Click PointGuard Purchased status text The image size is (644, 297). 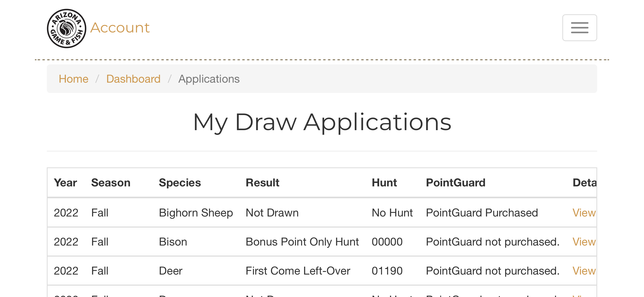pyautogui.click(x=482, y=213)
